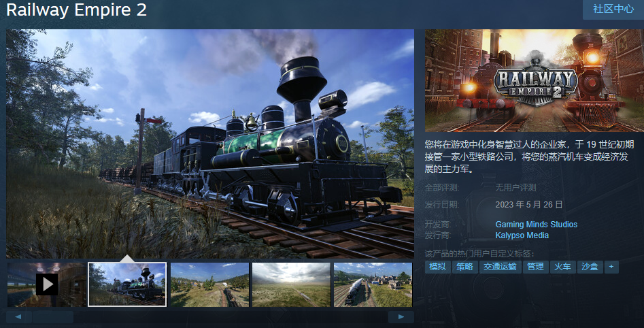This screenshot has height=328, width=644.
Task: Click the game description paragraph
Action: coord(529,157)
